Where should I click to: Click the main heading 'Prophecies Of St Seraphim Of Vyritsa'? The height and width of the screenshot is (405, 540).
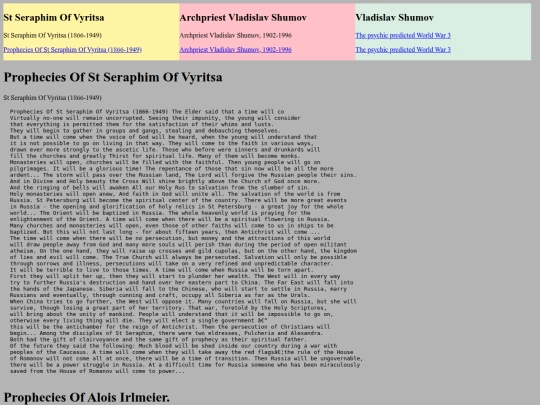coord(113,77)
